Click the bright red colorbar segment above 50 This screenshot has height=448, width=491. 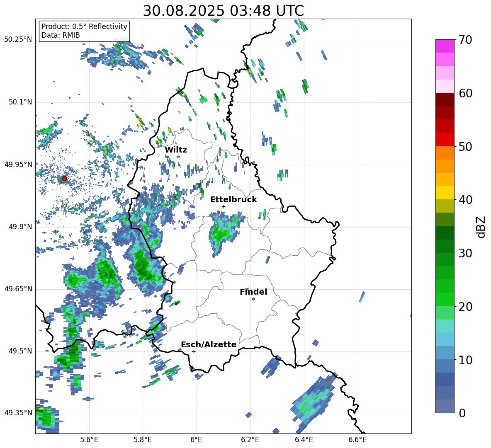(x=445, y=139)
